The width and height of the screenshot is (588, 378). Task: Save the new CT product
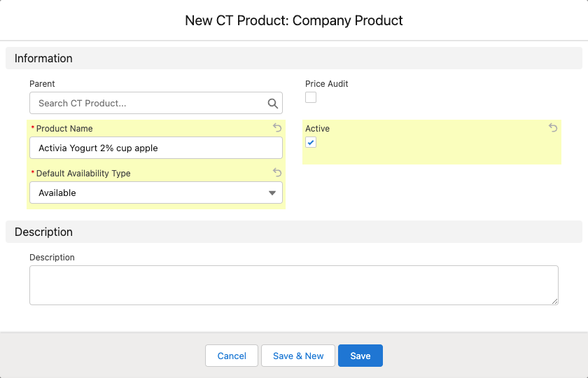[x=360, y=356]
